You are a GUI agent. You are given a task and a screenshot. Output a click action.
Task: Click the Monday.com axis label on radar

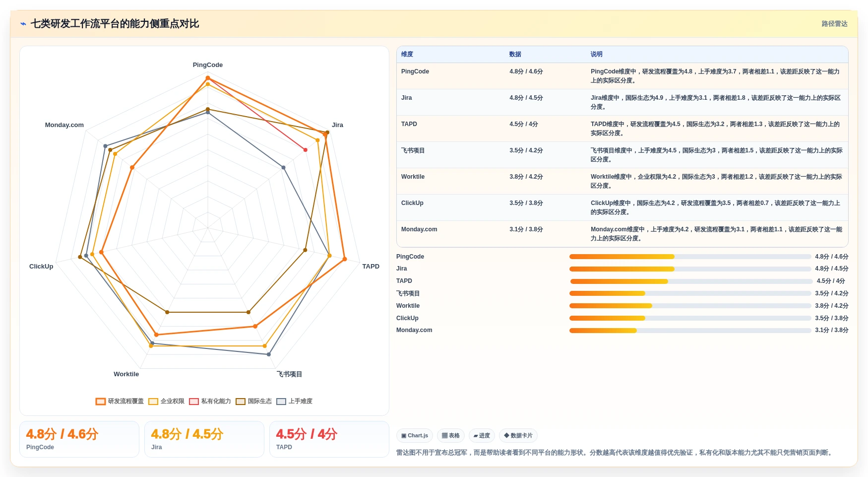(64, 125)
